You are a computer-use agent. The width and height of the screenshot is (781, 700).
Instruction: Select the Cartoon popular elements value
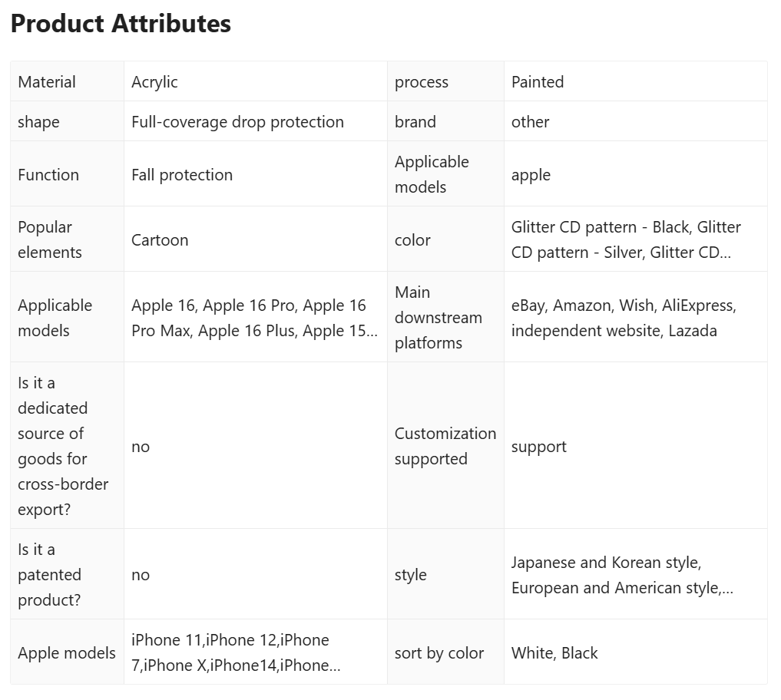[160, 240]
